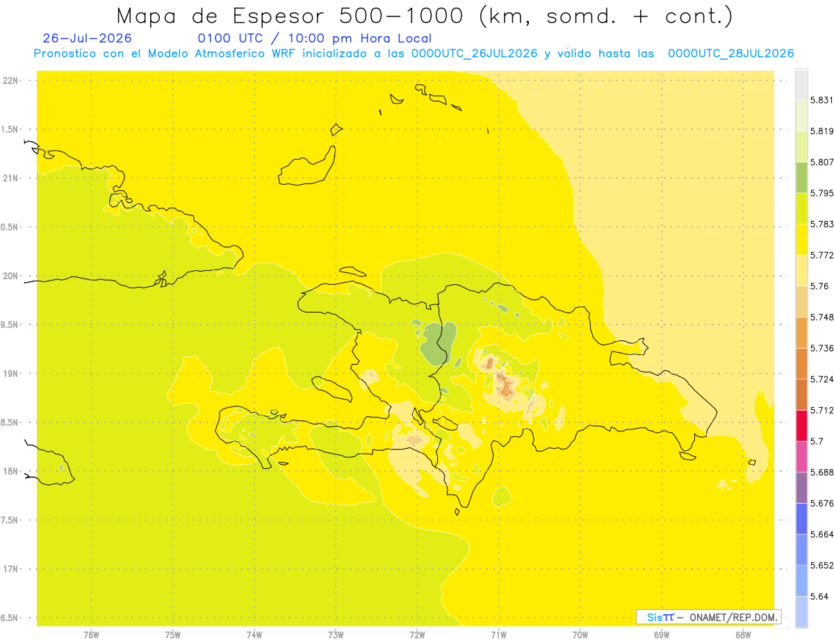Click the '18N' latitude label

pos(11,472)
